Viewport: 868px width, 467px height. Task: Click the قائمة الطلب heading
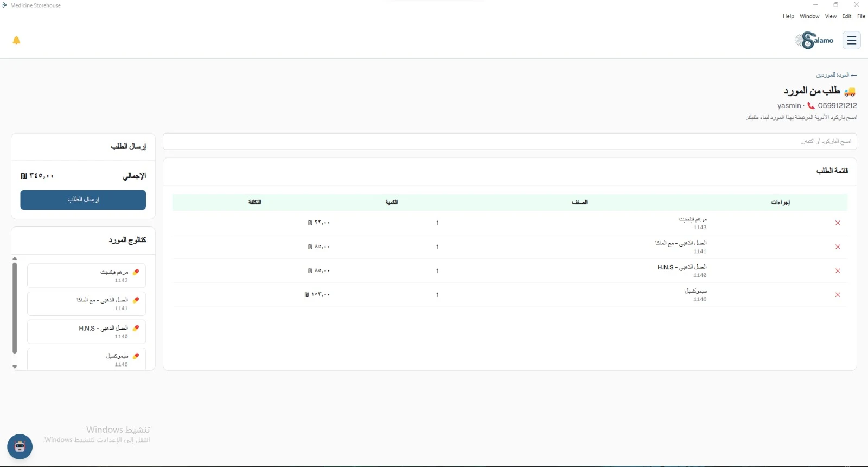[832, 171]
